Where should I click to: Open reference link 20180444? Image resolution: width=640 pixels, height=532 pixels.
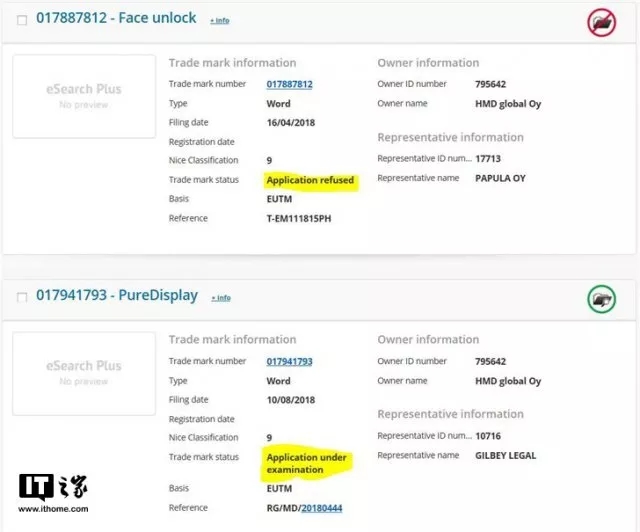coord(322,508)
